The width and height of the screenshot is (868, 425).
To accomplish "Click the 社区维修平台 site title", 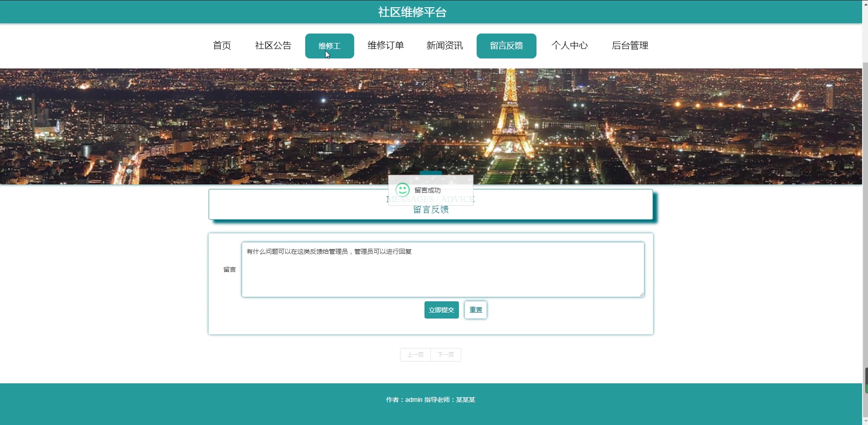I will click(x=411, y=11).
